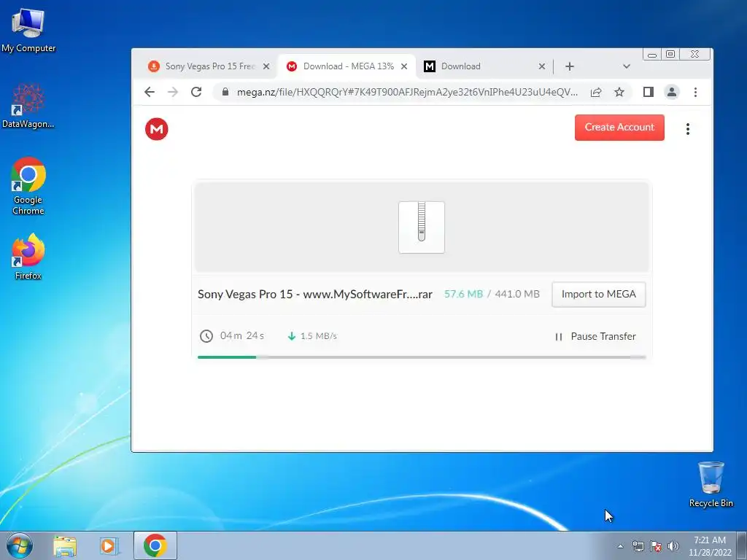Click the network tray icon
Viewport: 747px width, 560px height.
(x=638, y=546)
